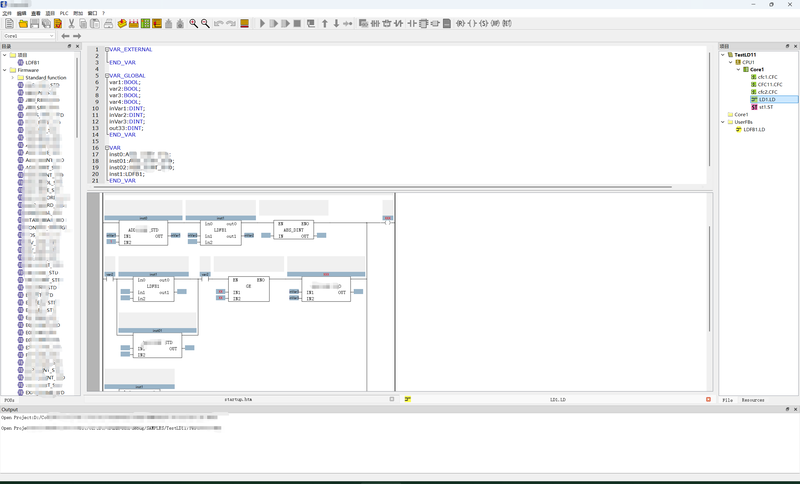800x484 pixels.
Task: Collapse the TestLD11 project node
Action: point(723,55)
